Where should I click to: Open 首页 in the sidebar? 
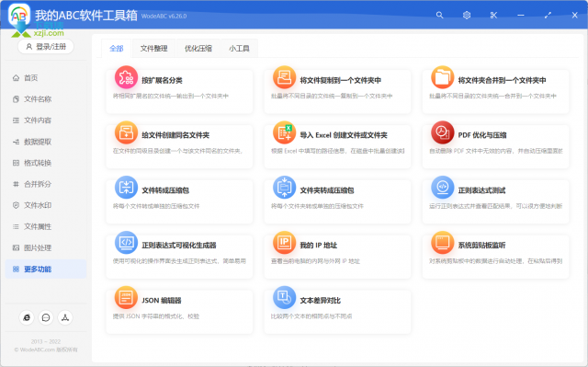tap(46, 78)
